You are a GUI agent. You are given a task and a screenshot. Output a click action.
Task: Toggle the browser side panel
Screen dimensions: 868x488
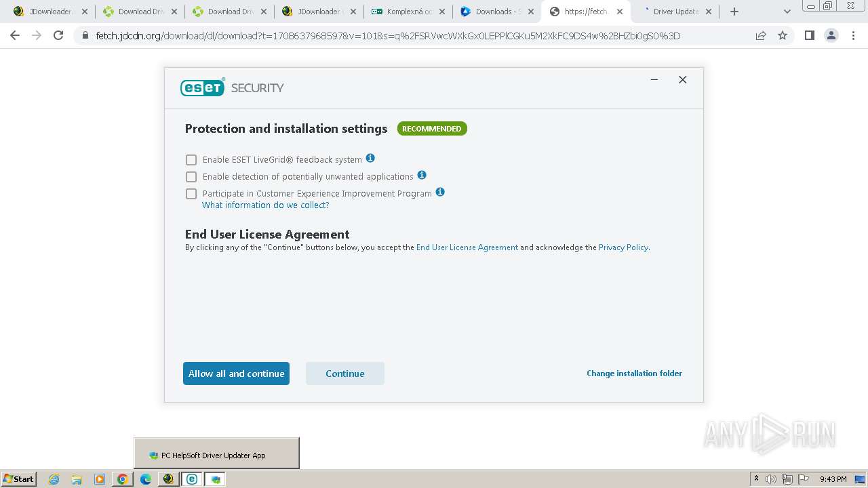809,35
